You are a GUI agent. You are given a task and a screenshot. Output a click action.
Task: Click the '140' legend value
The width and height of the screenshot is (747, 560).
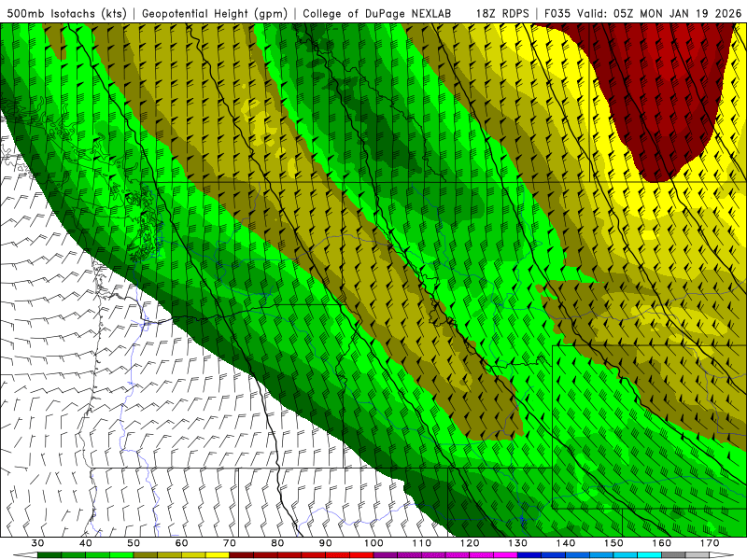click(566, 543)
